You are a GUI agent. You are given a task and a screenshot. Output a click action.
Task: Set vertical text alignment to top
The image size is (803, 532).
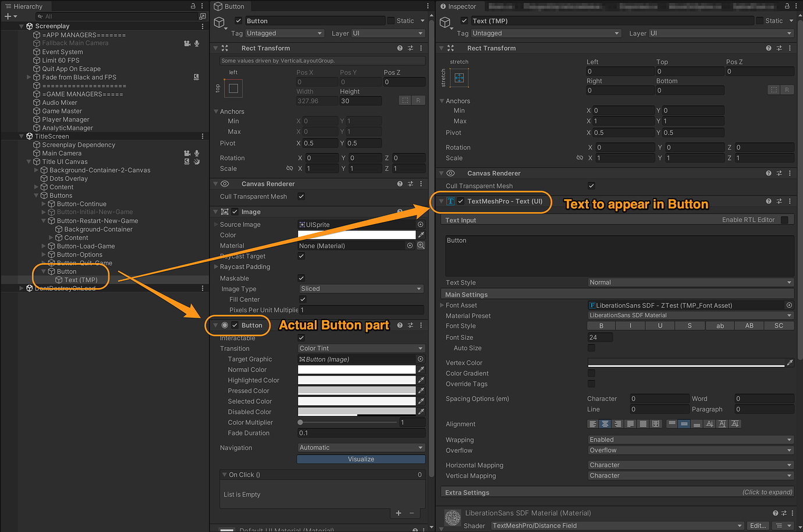point(672,424)
